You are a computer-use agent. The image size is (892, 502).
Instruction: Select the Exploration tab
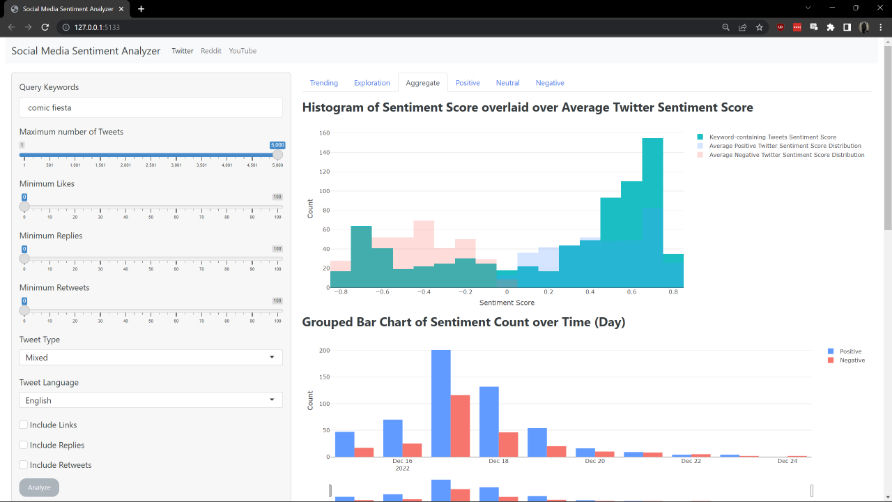372,83
